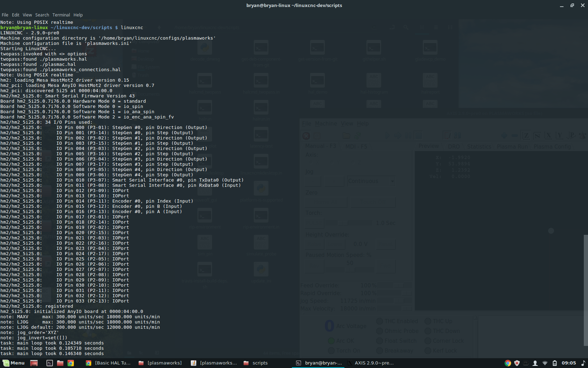
Task: Click the red shield tray icon
Action: point(517,363)
